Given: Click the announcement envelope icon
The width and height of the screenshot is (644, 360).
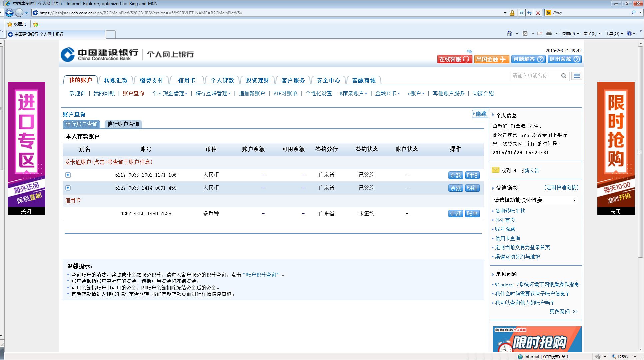Looking at the screenshot, I should (x=495, y=170).
